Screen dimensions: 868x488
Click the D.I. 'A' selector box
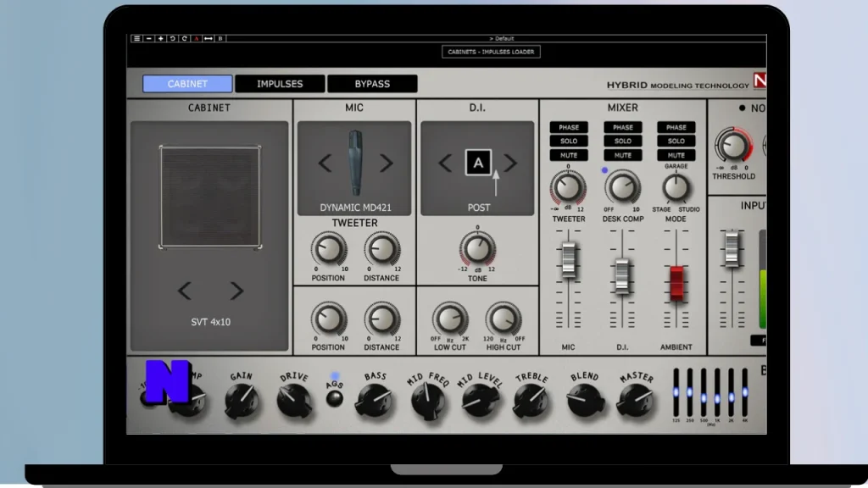pyautogui.click(x=478, y=163)
